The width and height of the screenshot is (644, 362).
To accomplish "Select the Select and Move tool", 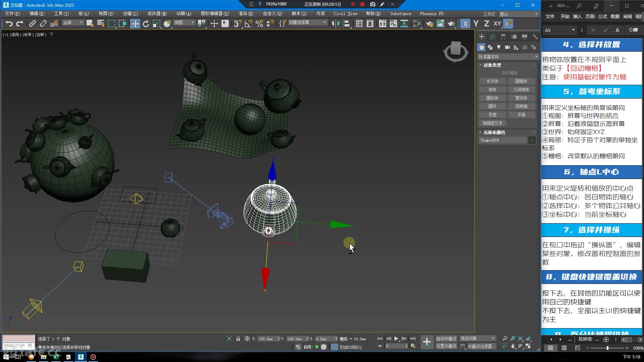I will (135, 23).
